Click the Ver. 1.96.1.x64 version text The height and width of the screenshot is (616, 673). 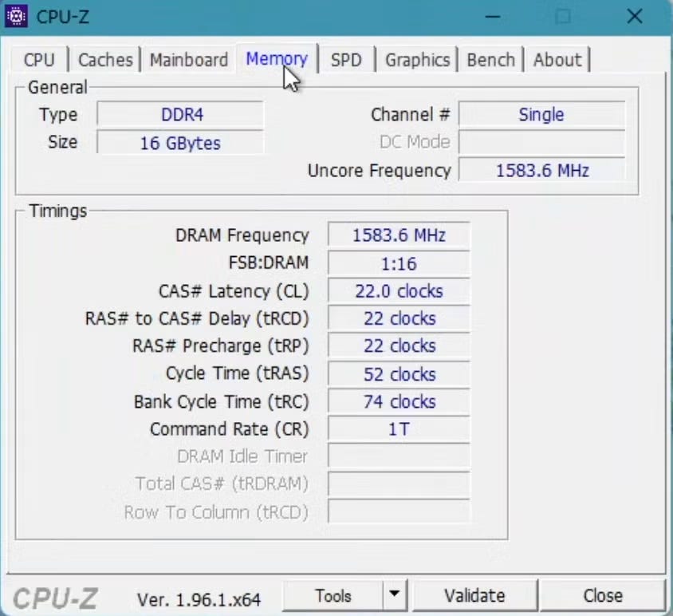[x=199, y=600]
